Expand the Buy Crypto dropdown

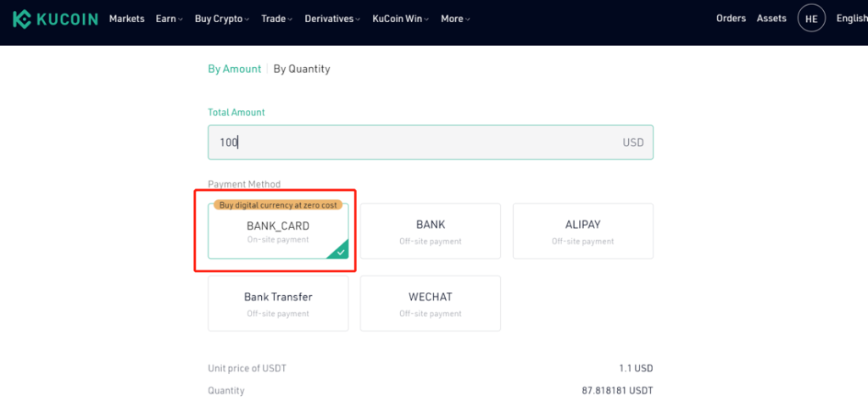(x=221, y=19)
